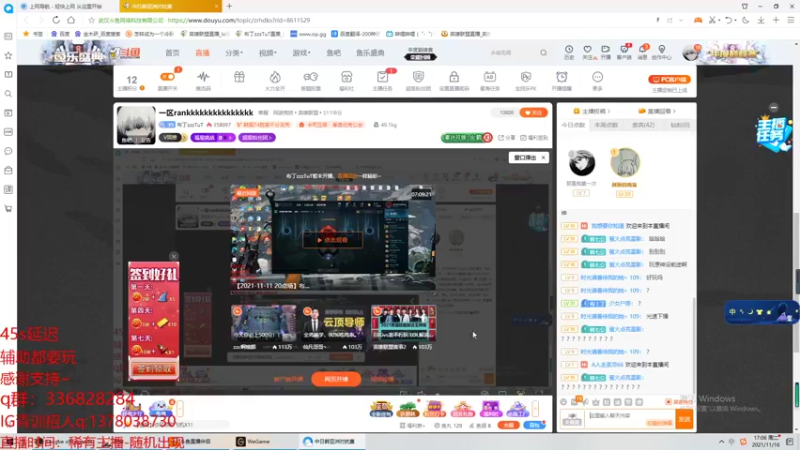Open the 更多 more options icon
Image resolution: width=800 pixels, height=450 pixels.
pyautogui.click(x=597, y=77)
